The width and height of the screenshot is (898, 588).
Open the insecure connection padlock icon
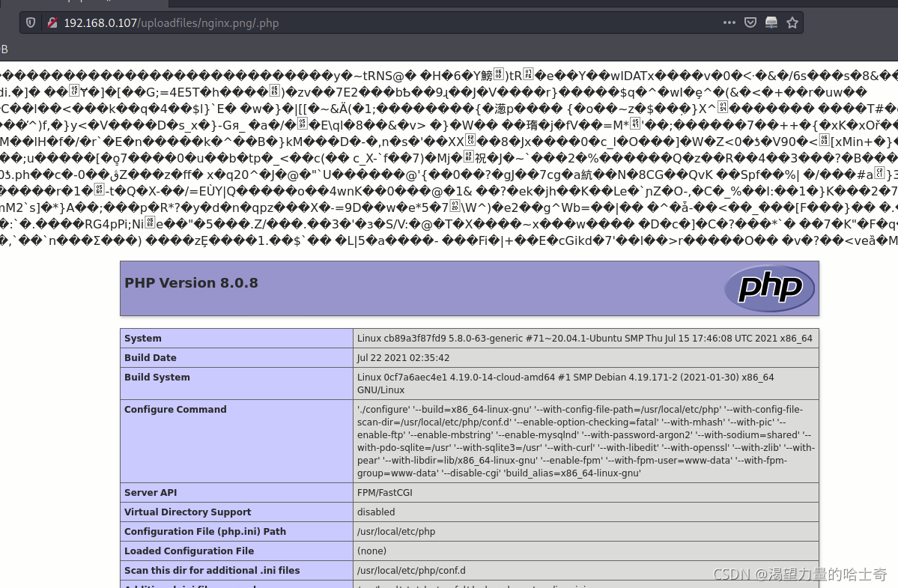coord(52,23)
